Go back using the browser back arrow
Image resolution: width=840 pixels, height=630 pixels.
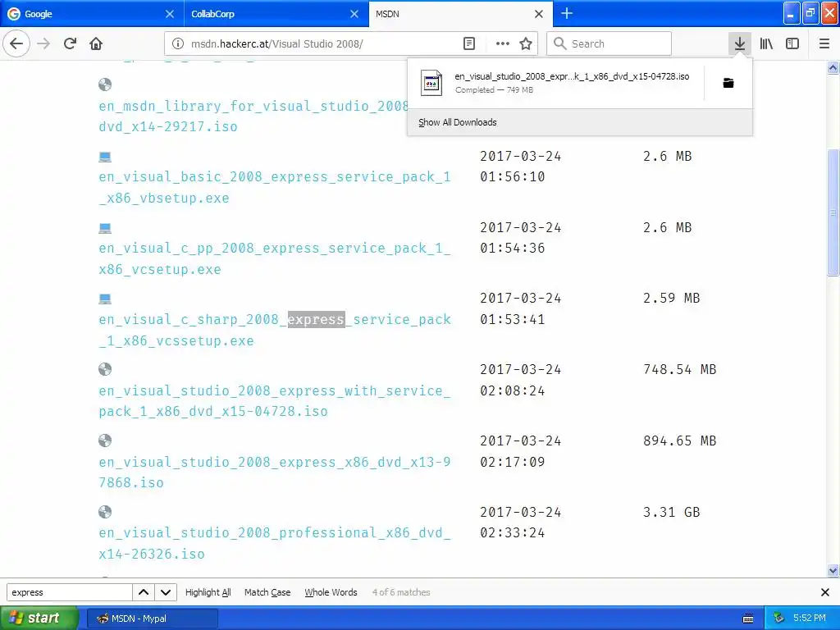point(16,43)
